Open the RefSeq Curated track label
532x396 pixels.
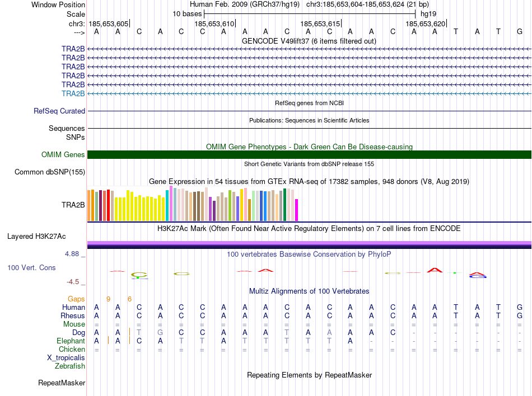tap(59, 111)
